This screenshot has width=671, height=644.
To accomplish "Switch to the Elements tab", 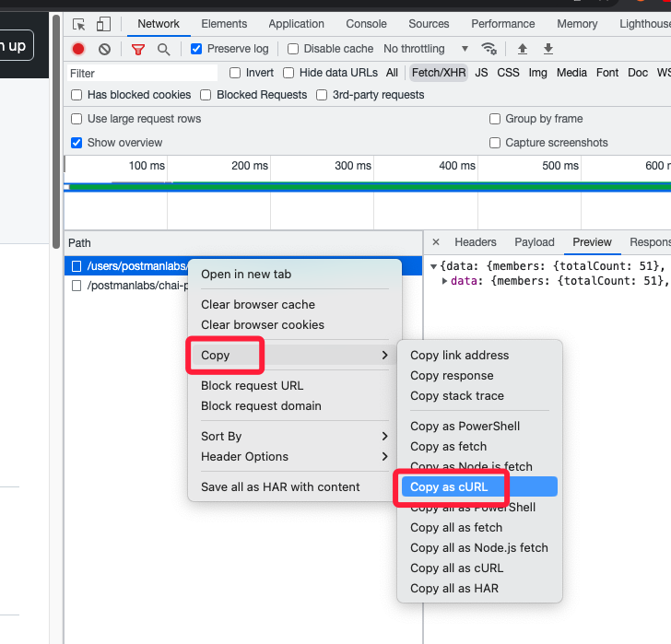I will click(224, 24).
